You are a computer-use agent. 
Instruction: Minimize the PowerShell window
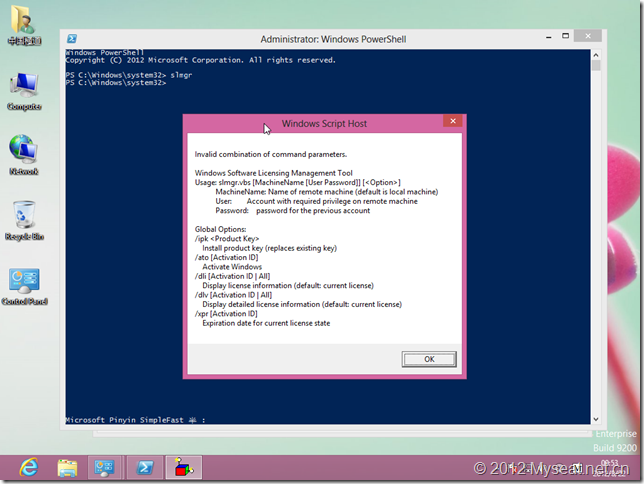tap(548, 37)
